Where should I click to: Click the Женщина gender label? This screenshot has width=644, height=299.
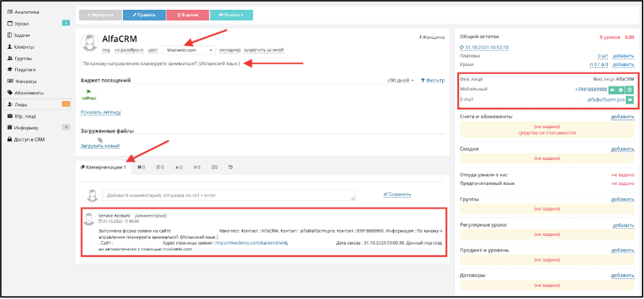click(x=432, y=38)
